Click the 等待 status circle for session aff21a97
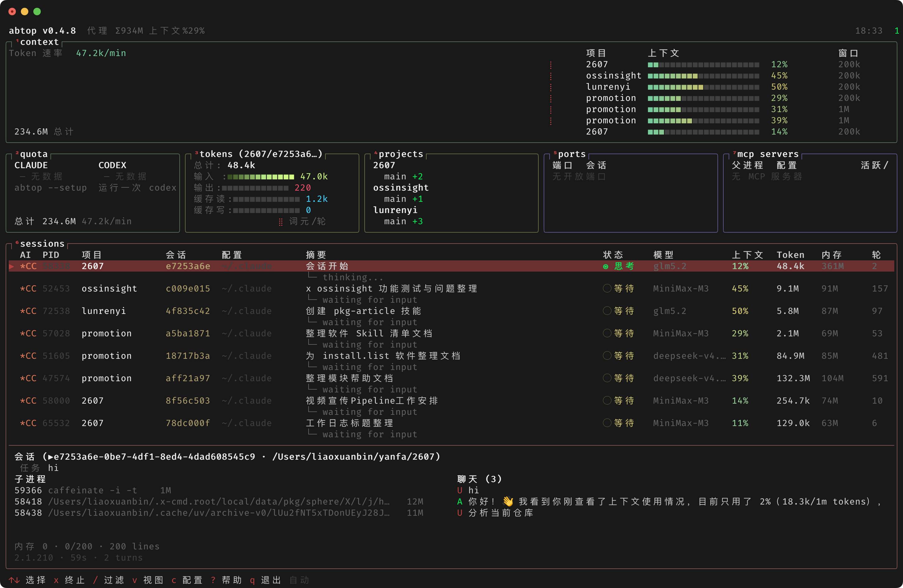This screenshot has width=903, height=588. pos(607,378)
